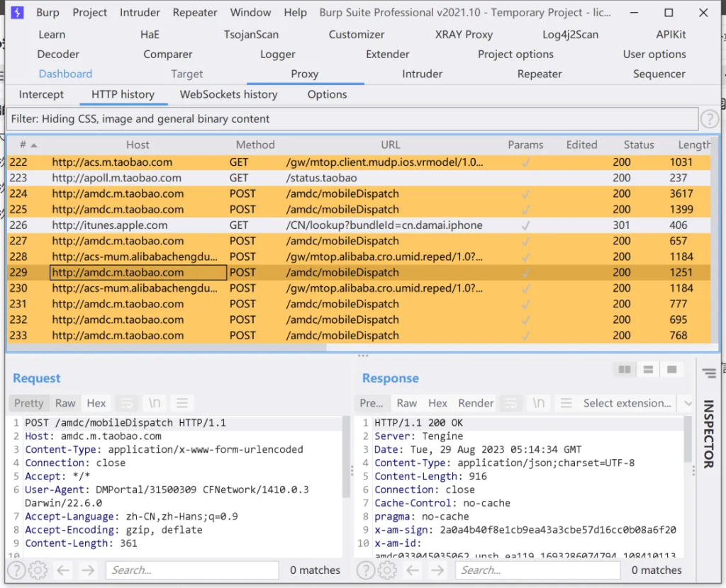This screenshot has width=726, height=588.
Task: Toggle non-printable characters in Request pane
Action: 154,403
